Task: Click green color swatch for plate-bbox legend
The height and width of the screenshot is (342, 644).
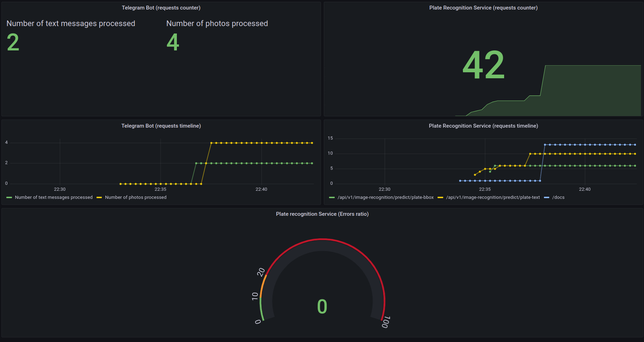Action: [332, 197]
